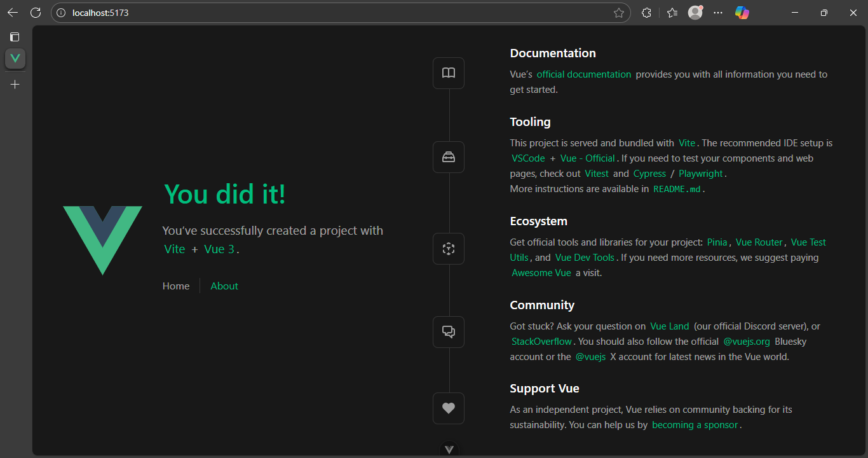The height and width of the screenshot is (458, 868).
Task: Open Copilot from the browser toolbar
Action: (x=742, y=12)
